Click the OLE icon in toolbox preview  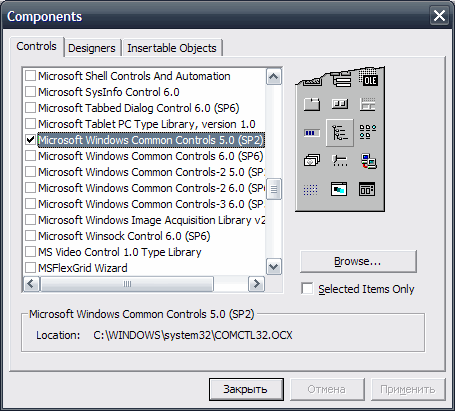(x=368, y=79)
